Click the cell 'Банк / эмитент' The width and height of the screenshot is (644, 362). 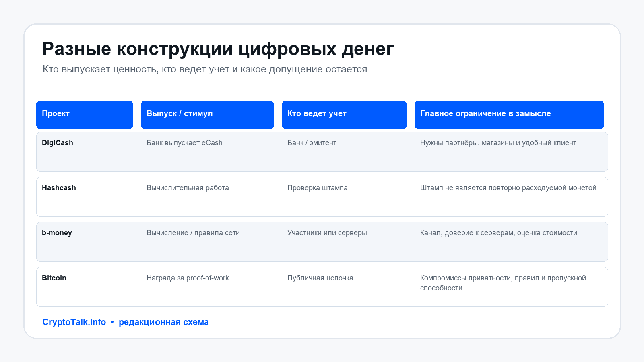[x=312, y=143]
